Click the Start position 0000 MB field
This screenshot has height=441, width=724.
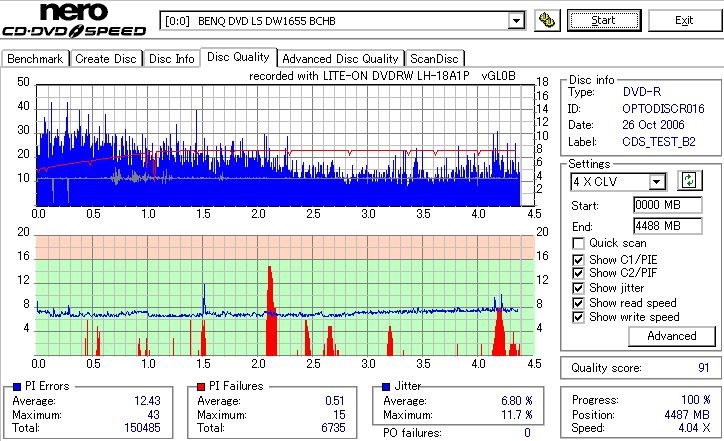coord(668,205)
